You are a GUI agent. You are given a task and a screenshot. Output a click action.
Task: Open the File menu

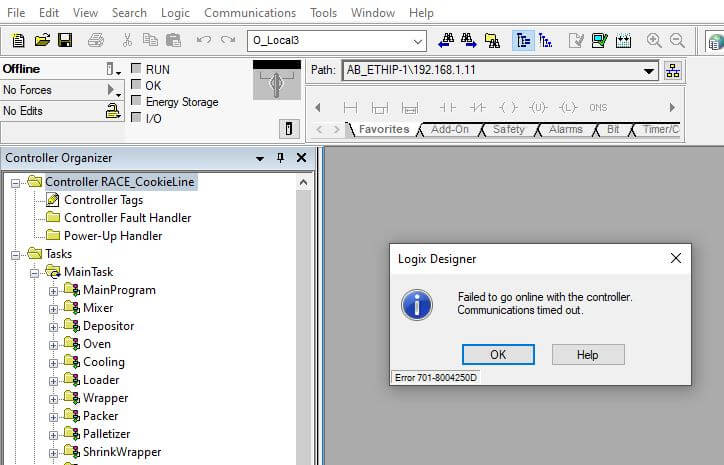tap(16, 13)
